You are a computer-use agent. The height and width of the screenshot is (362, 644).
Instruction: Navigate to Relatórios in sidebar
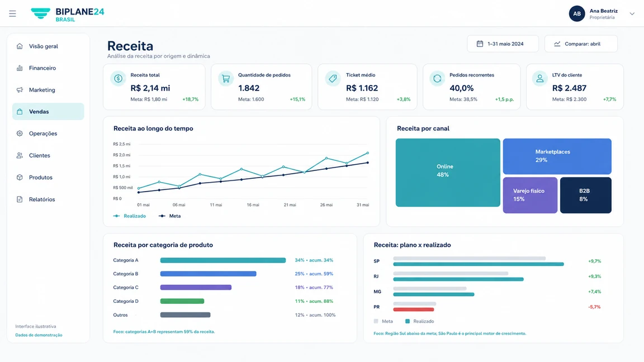tap(48, 199)
